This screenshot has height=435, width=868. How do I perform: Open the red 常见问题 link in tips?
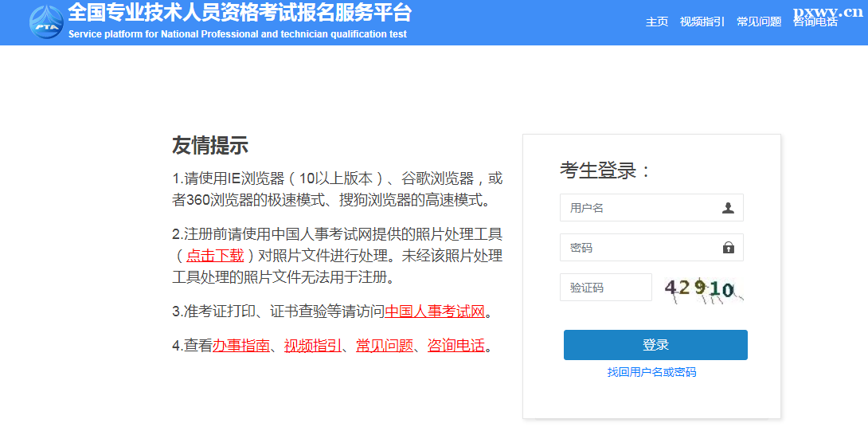coord(385,346)
